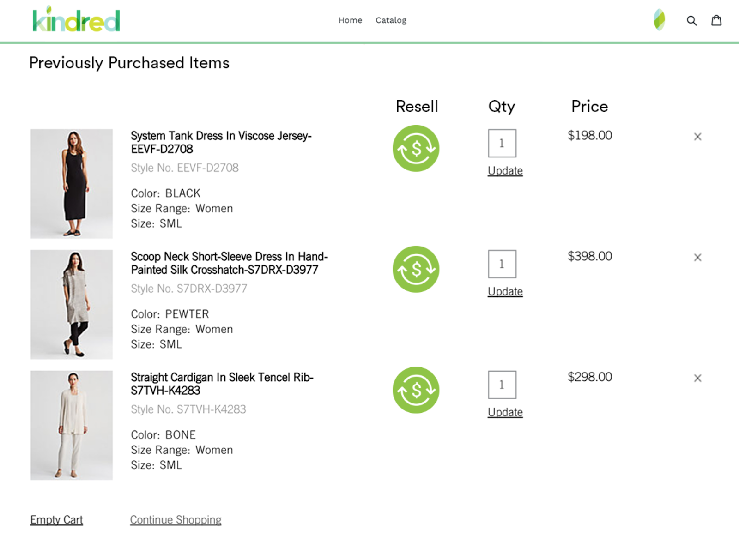Remove the System Tank Dress item
This screenshot has height=560, width=739.
click(x=697, y=137)
